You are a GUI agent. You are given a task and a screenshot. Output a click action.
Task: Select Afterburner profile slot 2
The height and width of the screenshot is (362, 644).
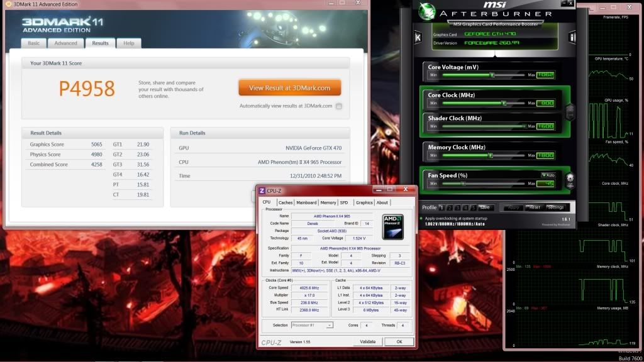coord(450,207)
